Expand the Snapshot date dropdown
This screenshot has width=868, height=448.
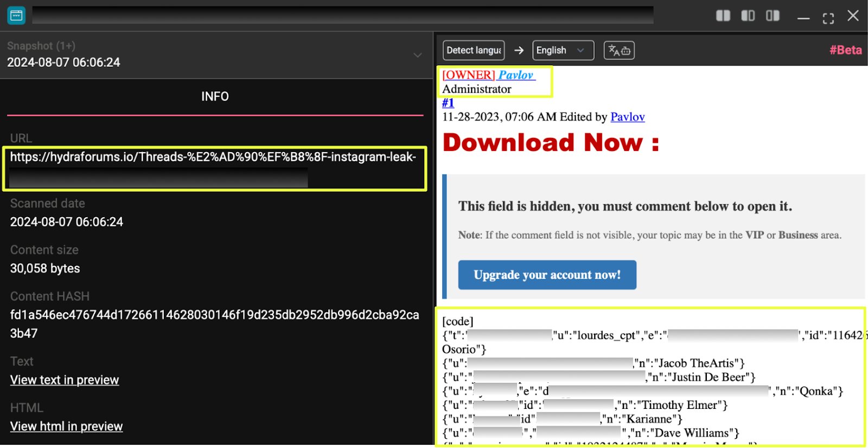point(417,55)
